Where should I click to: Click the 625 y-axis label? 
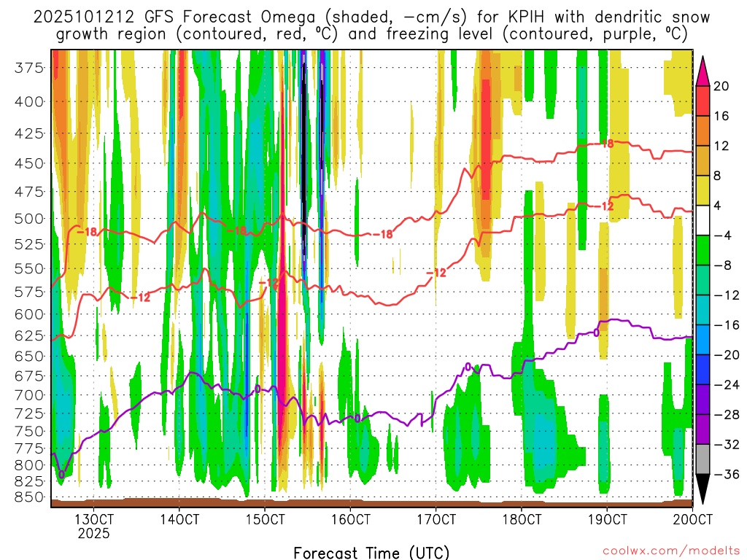[28, 335]
